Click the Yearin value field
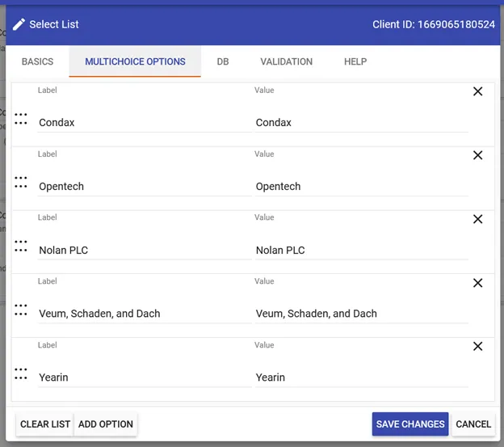Screen dimensions: 504x447 point(361,377)
